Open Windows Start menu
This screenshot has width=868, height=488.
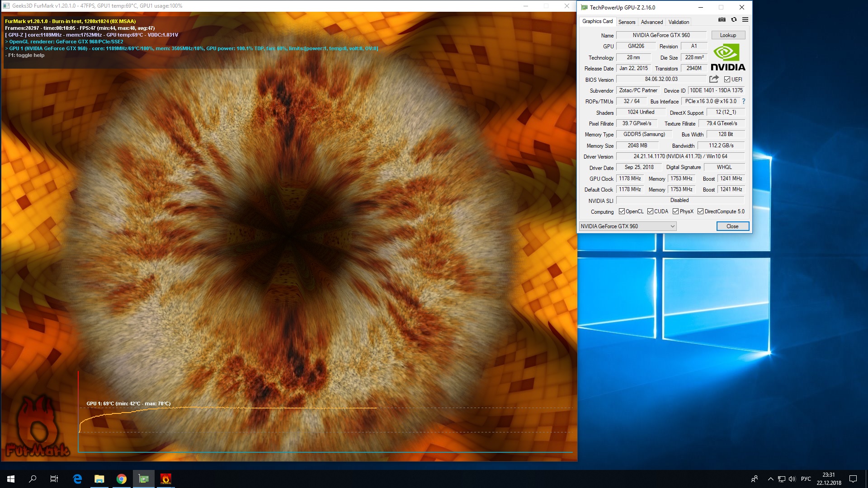tap(11, 479)
